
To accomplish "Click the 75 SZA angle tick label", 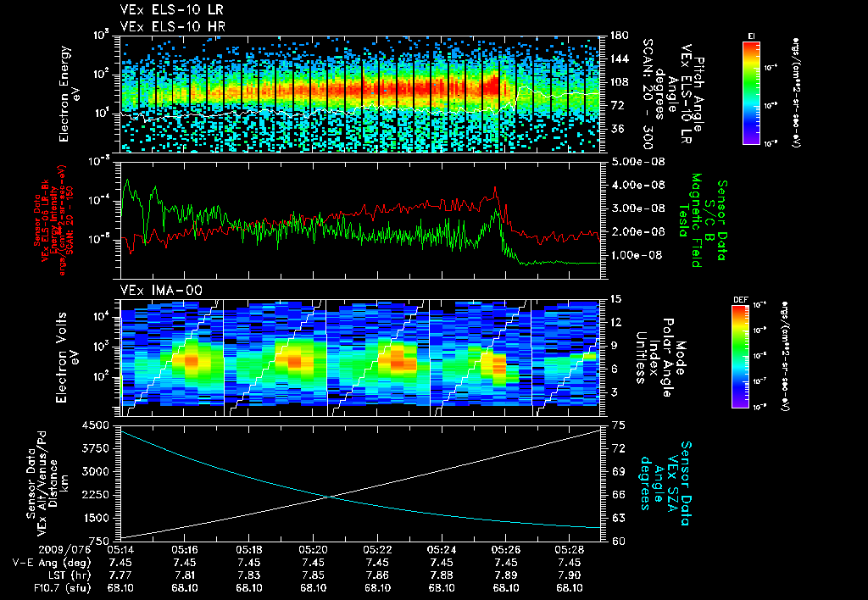I will pos(618,425).
